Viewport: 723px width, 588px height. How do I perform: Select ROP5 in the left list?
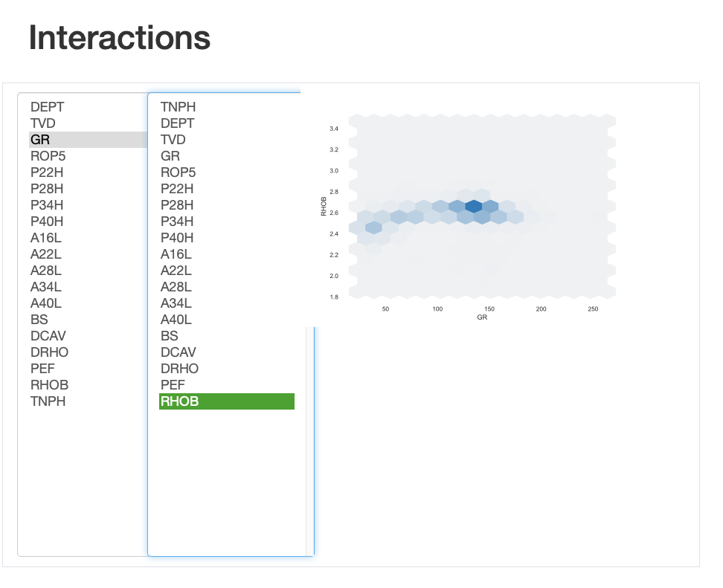[x=48, y=156]
